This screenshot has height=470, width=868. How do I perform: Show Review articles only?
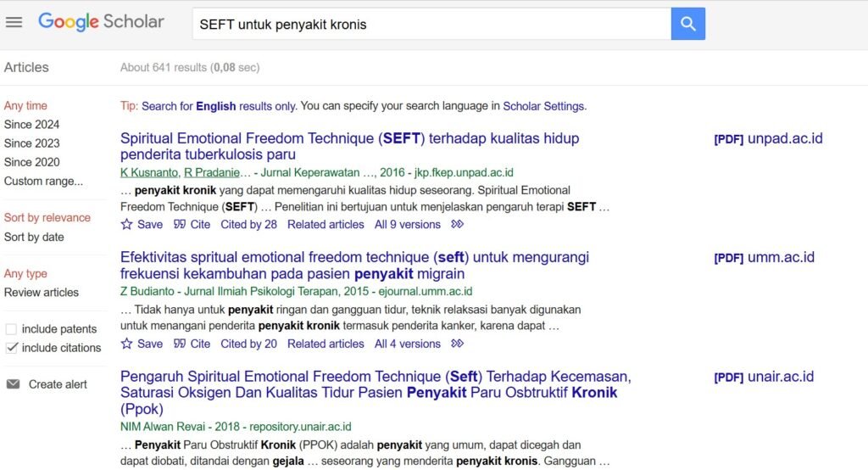coord(42,293)
